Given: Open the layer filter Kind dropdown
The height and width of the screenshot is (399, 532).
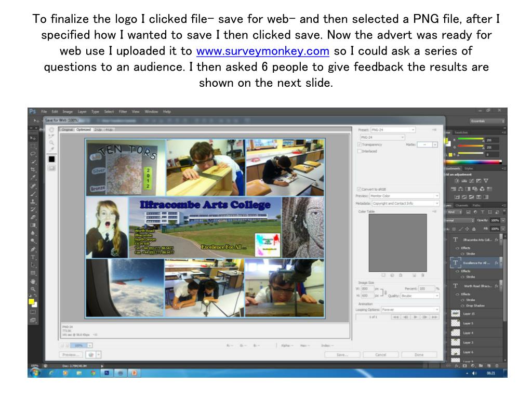Looking at the screenshot, I should pos(455,212).
